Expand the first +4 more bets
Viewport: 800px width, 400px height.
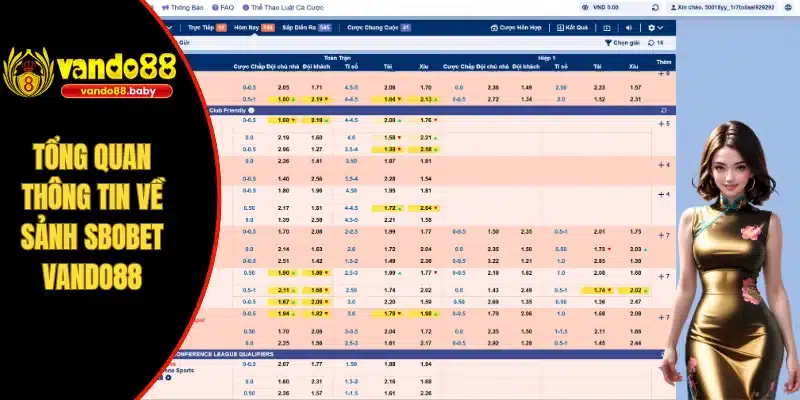[x=664, y=165]
